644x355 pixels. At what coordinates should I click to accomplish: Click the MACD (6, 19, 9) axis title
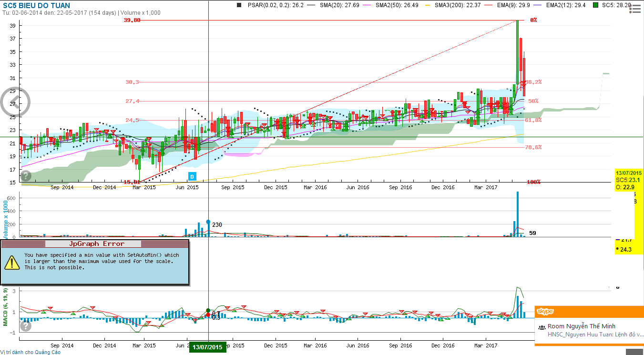[x=5, y=307]
